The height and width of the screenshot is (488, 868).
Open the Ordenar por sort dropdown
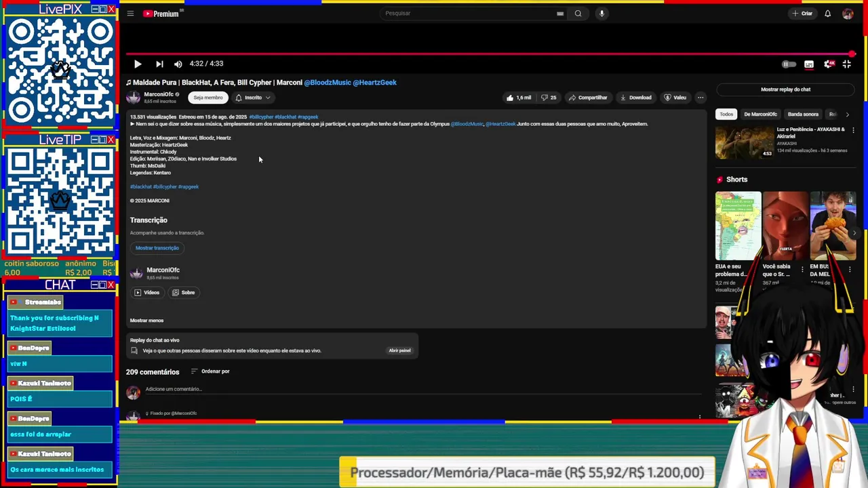pyautogui.click(x=210, y=371)
